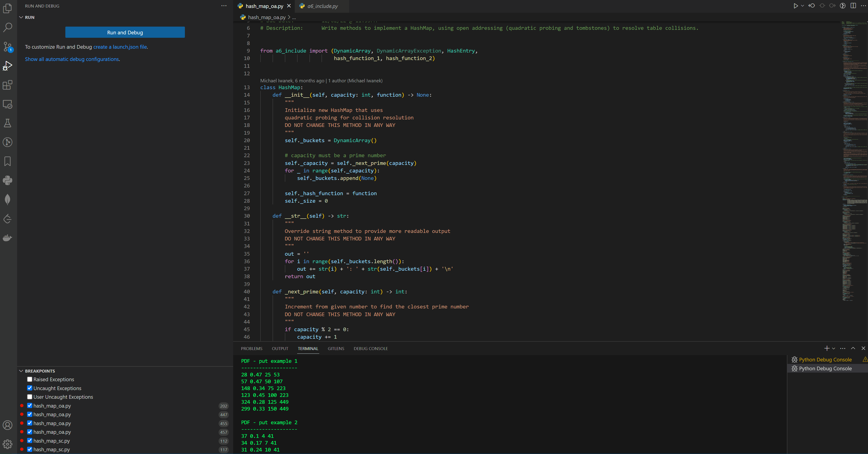868x454 pixels.
Task: Disable hash_map_sc.py breakpoint at line 117
Action: pos(30,449)
